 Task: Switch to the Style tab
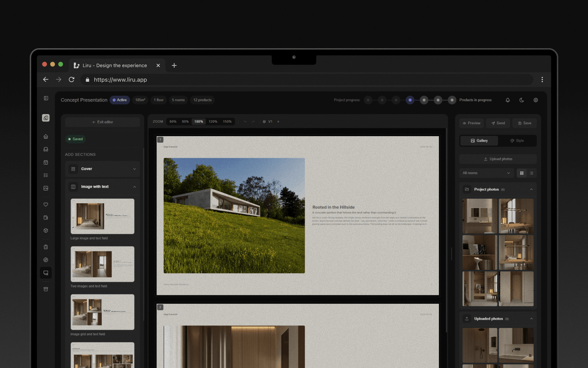517,140
